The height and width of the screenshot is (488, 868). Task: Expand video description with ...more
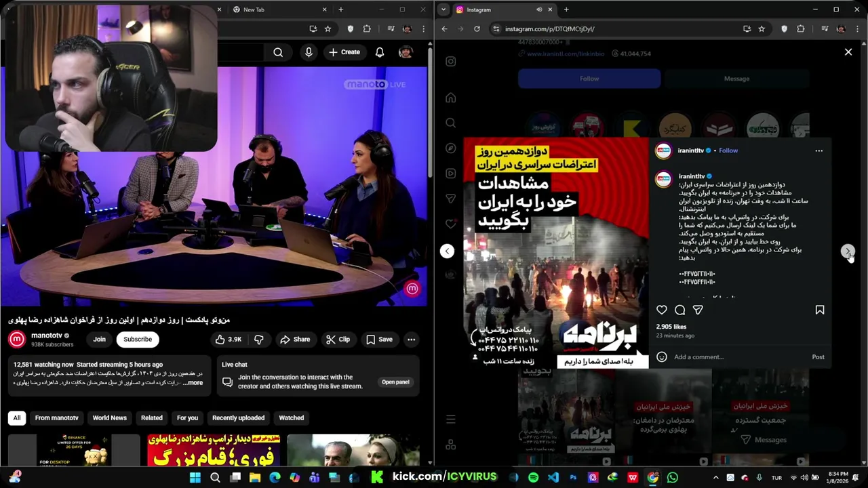tap(193, 383)
